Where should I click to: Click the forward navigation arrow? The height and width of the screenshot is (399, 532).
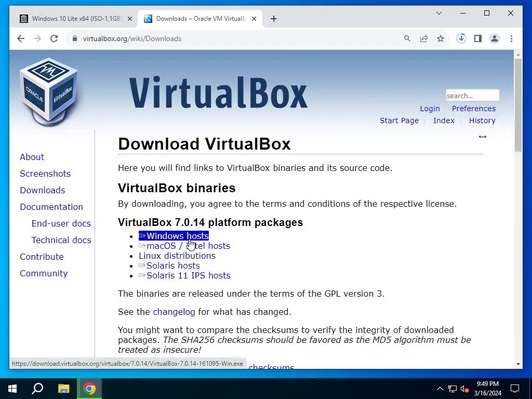[37, 38]
